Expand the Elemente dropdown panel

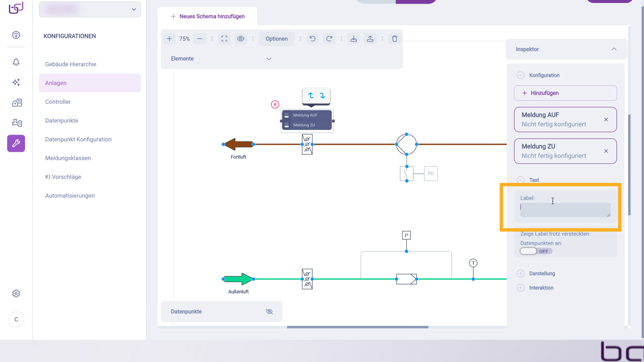pyautogui.click(x=269, y=59)
